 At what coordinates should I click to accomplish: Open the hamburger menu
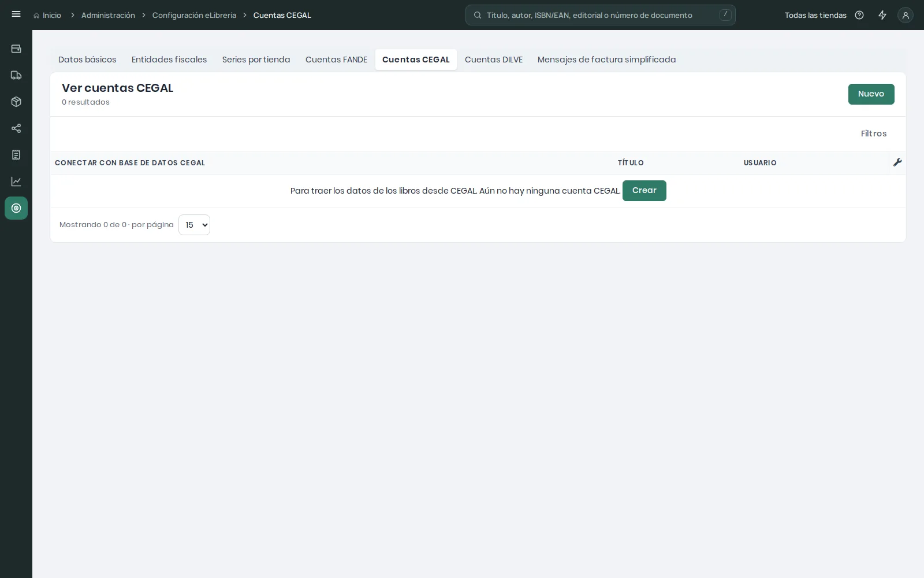click(x=16, y=14)
